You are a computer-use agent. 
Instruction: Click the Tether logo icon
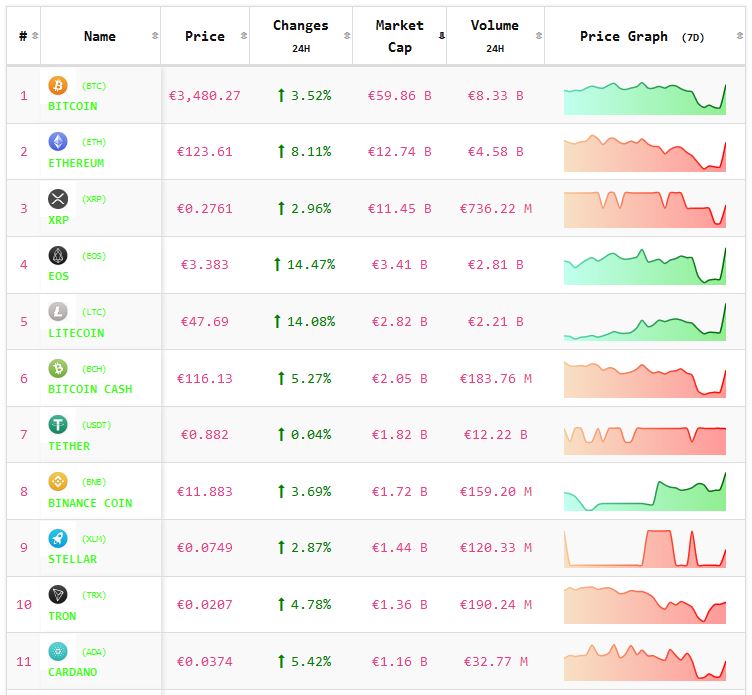tap(58, 425)
